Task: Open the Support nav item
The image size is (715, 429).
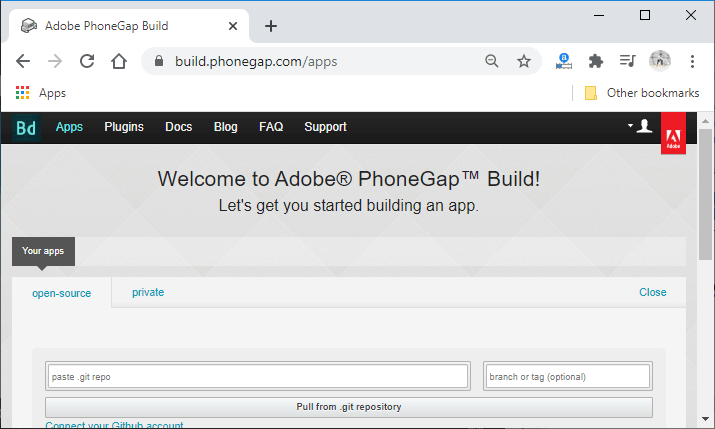Action: pos(326,127)
